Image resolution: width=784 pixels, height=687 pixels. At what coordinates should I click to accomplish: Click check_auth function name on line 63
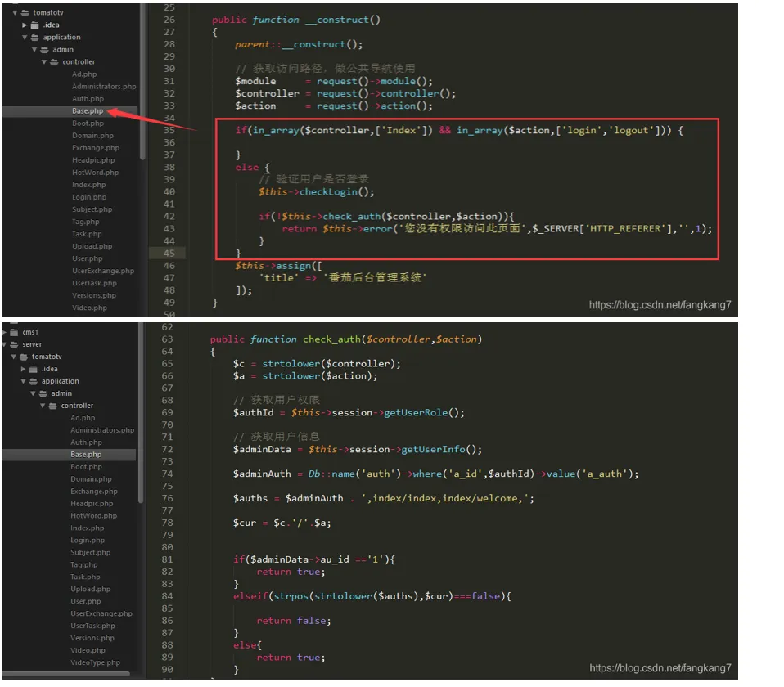(331, 339)
